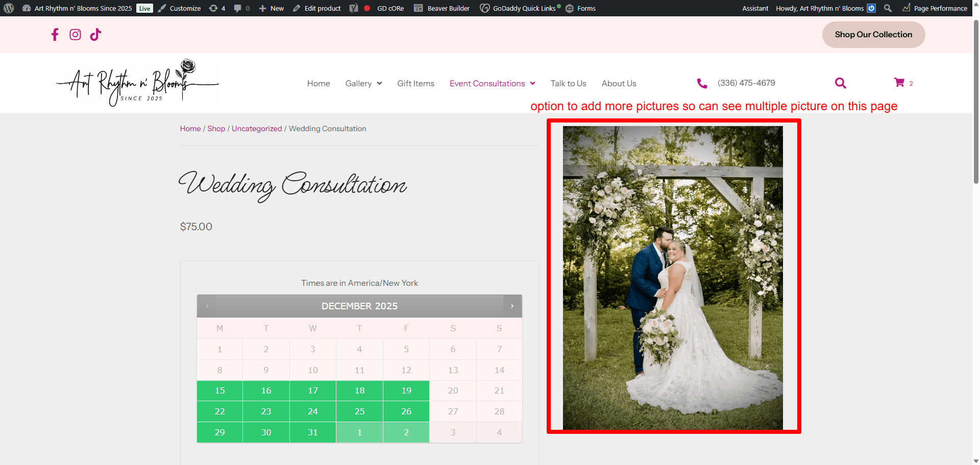The image size is (980, 465).
Task: Open the Instagram social icon
Action: (x=75, y=35)
